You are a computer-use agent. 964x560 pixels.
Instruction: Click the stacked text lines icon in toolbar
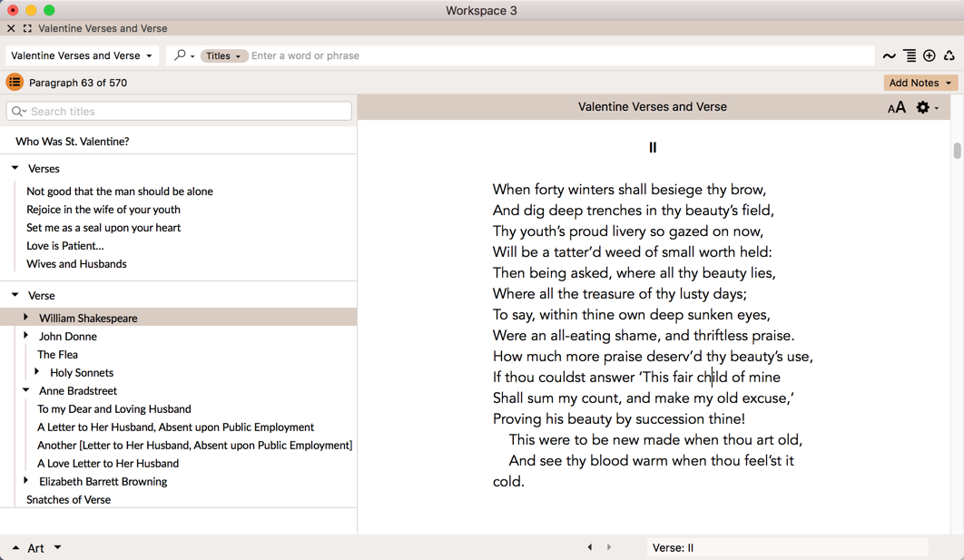(910, 56)
